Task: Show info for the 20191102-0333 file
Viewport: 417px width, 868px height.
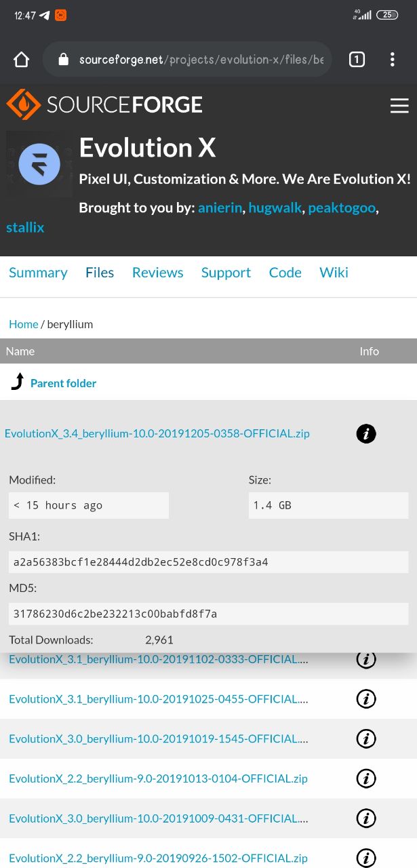Action: [366, 658]
